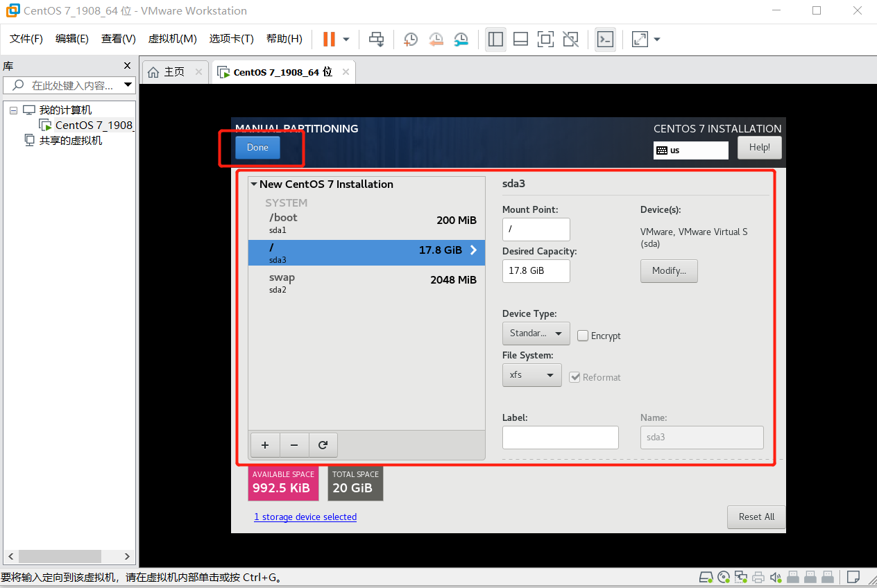Pause the virtual machine with the orange button

pyautogui.click(x=329, y=39)
